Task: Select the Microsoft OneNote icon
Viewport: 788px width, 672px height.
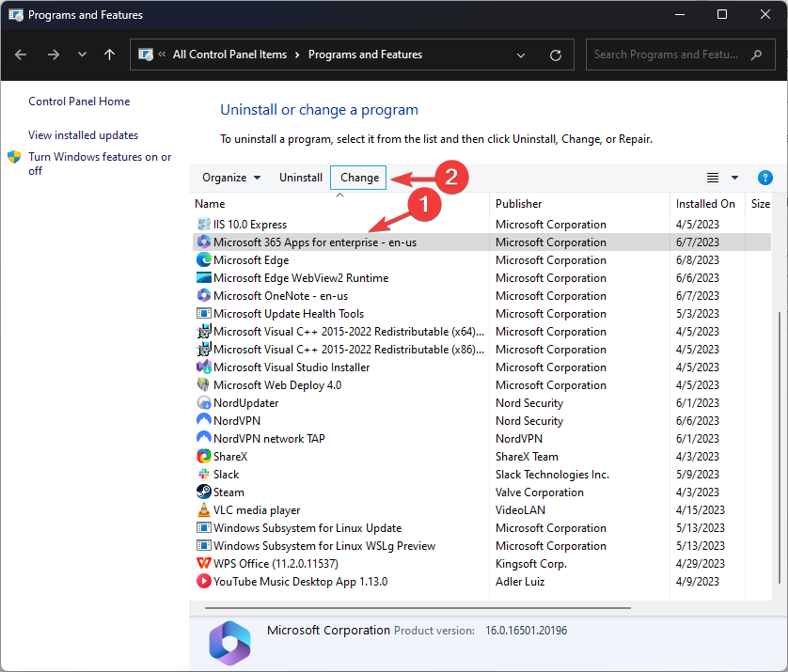Action: pos(203,295)
